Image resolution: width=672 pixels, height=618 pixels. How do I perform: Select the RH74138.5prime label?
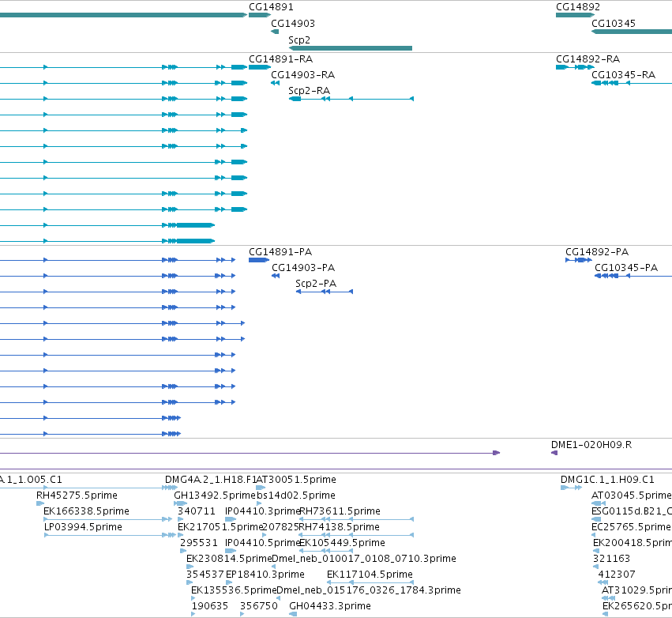(340, 527)
